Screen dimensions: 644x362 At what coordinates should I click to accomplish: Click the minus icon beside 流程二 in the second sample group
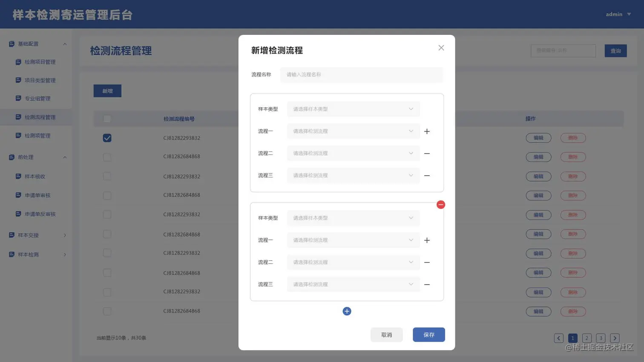427,262
